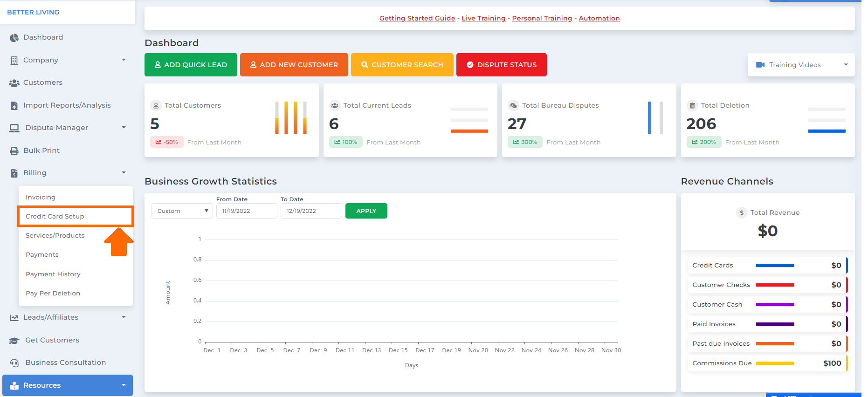868x397 pixels.
Task: Click the Training Videos camera icon
Action: (760, 65)
